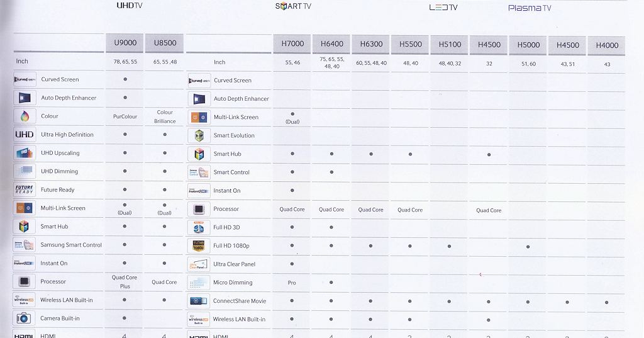Click the '55, 46' inch sizes cell
644x338 pixels.
click(292, 62)
